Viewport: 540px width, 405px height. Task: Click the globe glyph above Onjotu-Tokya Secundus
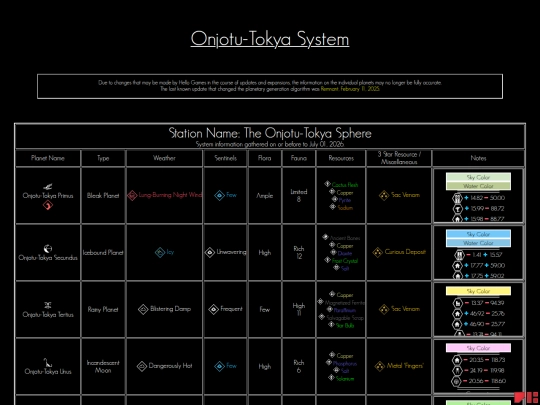coord(48,248)
